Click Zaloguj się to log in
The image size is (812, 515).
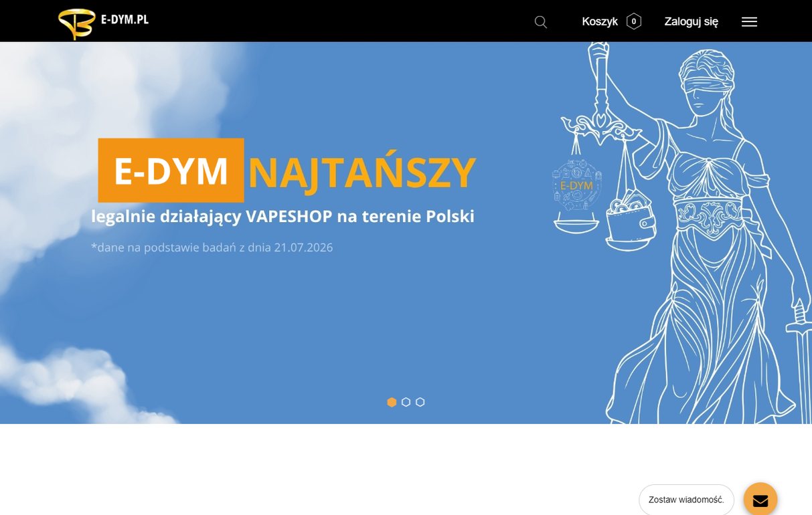pos(691,21)
